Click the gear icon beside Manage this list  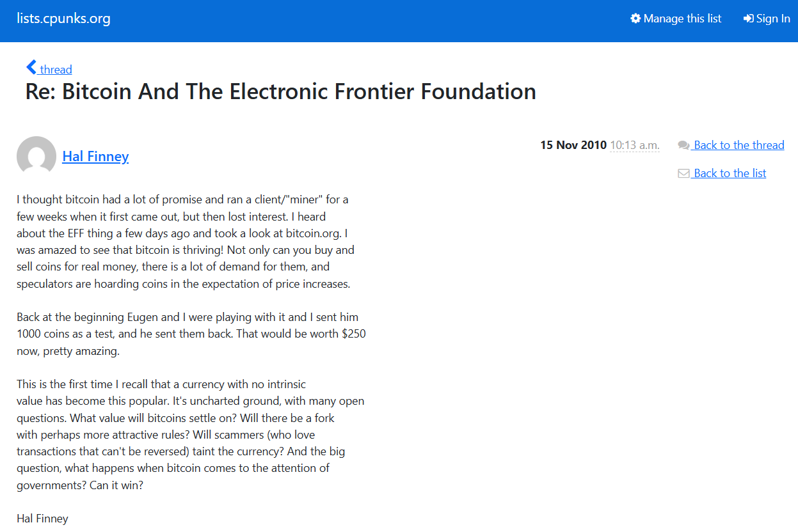[x=635, y=19]
